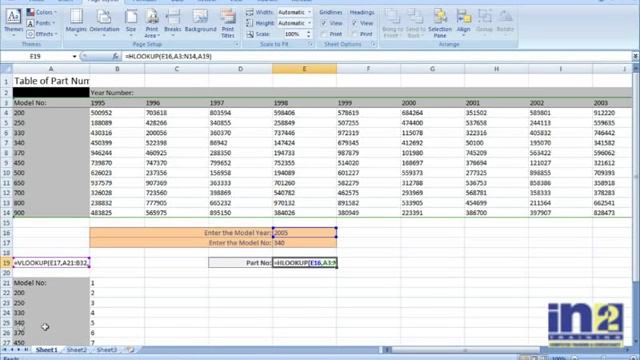This screenshot has height=360, width=640.
Task: Open the Breaks menu
Action: click(173, 22)
